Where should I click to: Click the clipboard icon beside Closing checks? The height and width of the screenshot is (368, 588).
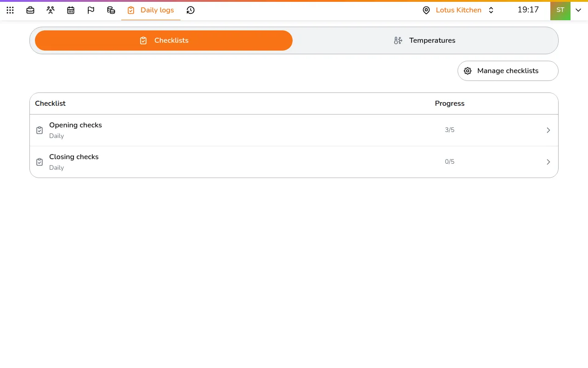tap(40, 162)
